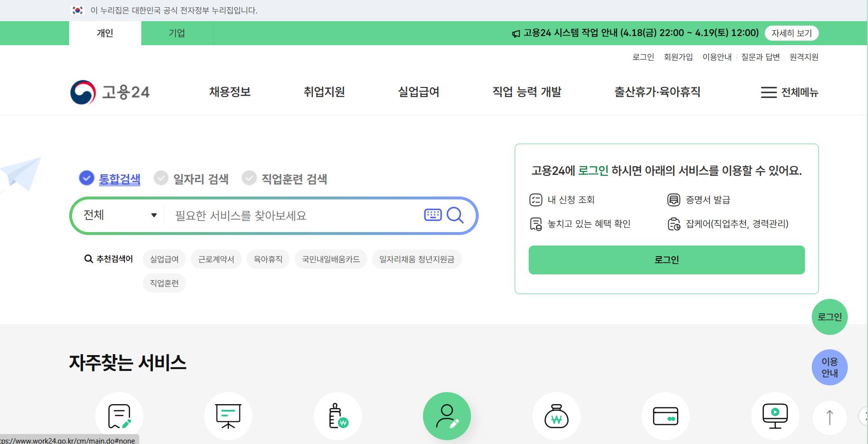Click the presentation board service icon
The height and width of the screenshot is (444, 868).
[228, 416]
